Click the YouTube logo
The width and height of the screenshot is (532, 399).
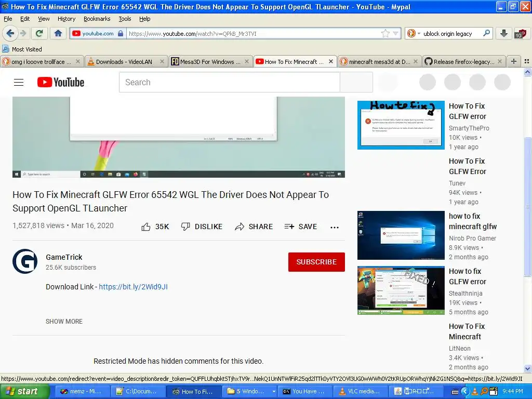tap(60, 82)
